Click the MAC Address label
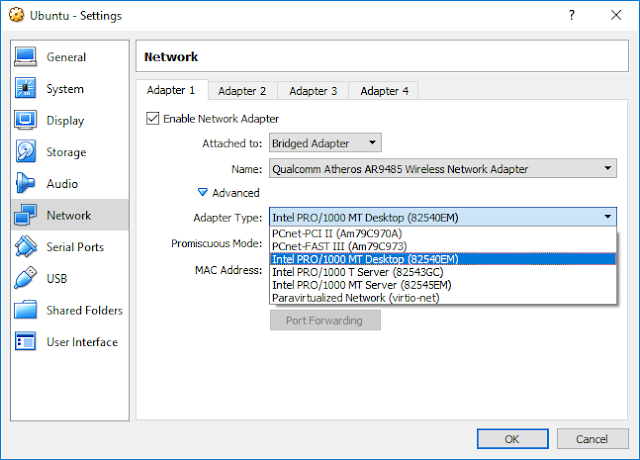Viewport: 640px width, 460px height. pos(229,270)
